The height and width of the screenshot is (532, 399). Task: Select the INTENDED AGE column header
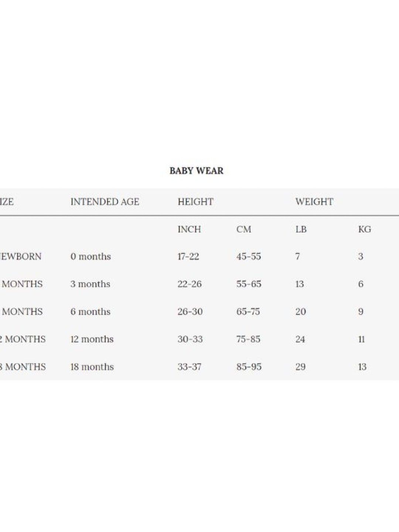tap(105, 202)
